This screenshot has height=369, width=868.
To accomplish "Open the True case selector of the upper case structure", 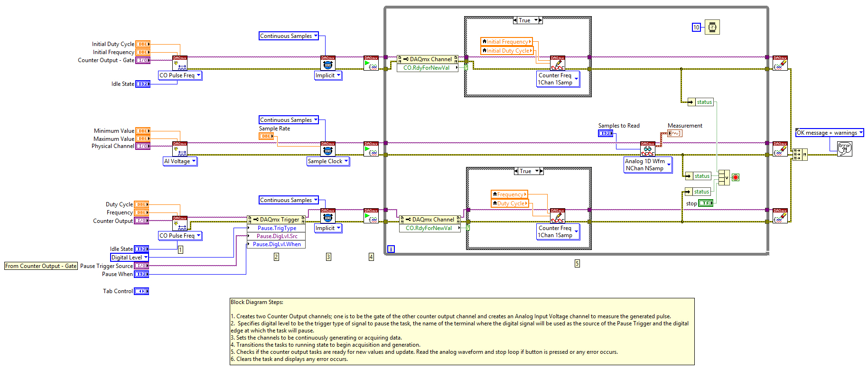I will 528,20.
